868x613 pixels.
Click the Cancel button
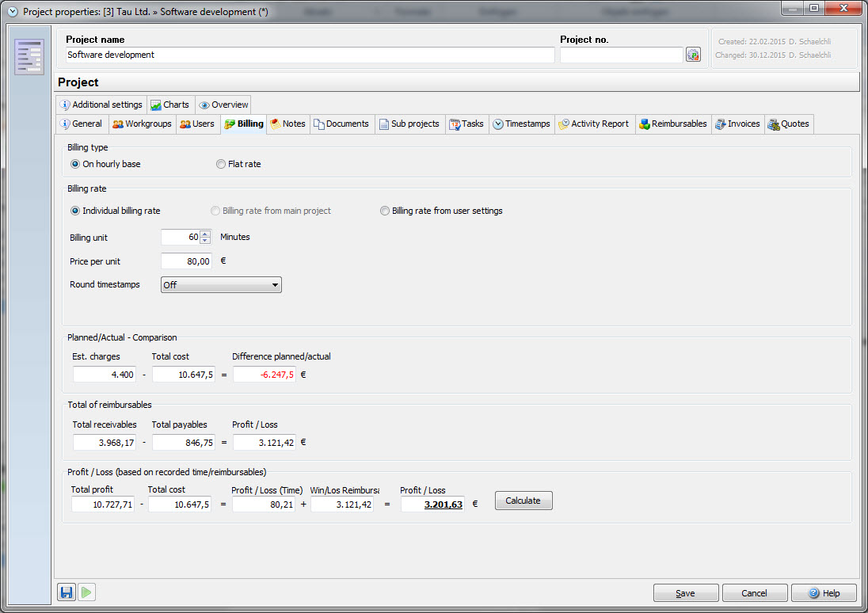pyautogui.click(x=755, y=593)
